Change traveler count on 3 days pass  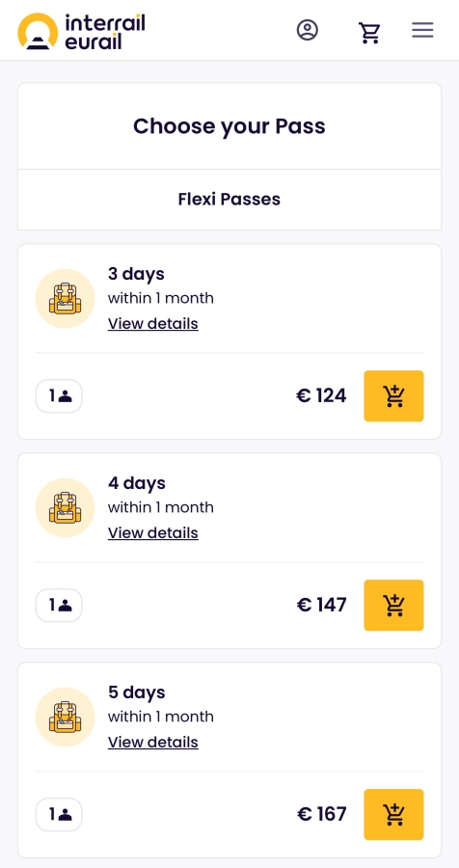coord(59,395)
